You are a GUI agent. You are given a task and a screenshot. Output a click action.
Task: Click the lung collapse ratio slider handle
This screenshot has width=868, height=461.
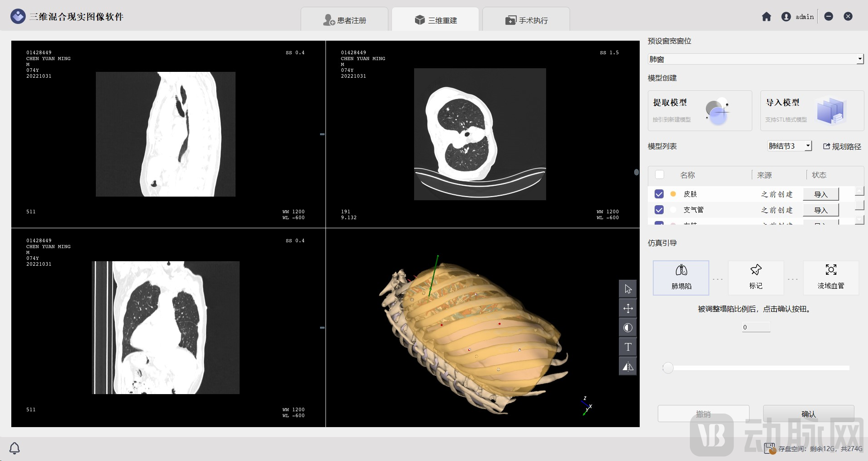pyautogui.click(x=668, y=368)
